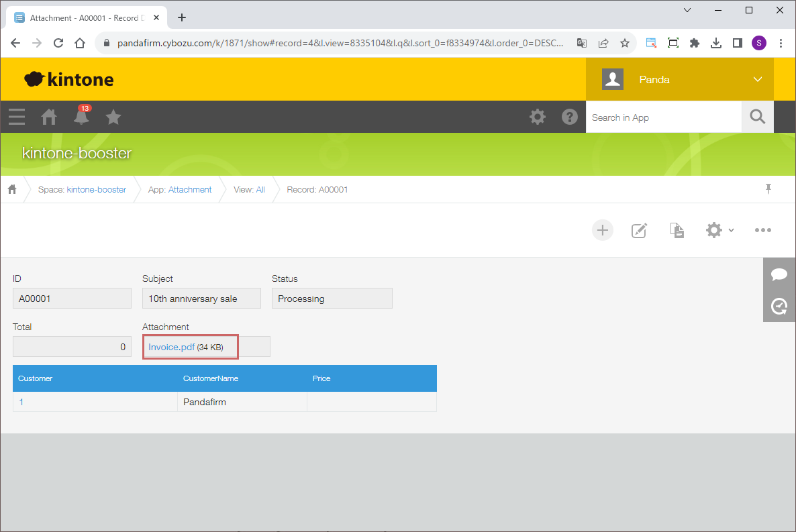Image resolution: width=796 pixels, height=532 pixels.
Task: Open the Attachment app breadcrumb link
Action: [190, 190]
